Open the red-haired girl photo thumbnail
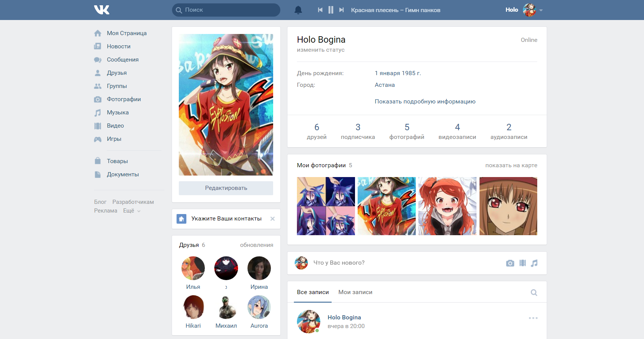 [447, 206]
